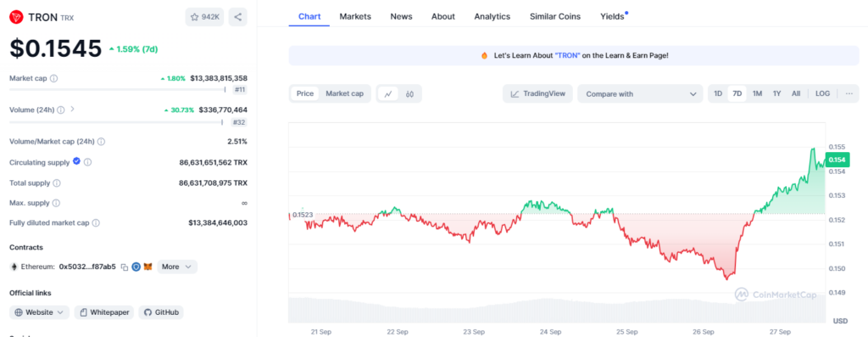
Task: Switch to the About tab
Action: click(x=443, y=16)
